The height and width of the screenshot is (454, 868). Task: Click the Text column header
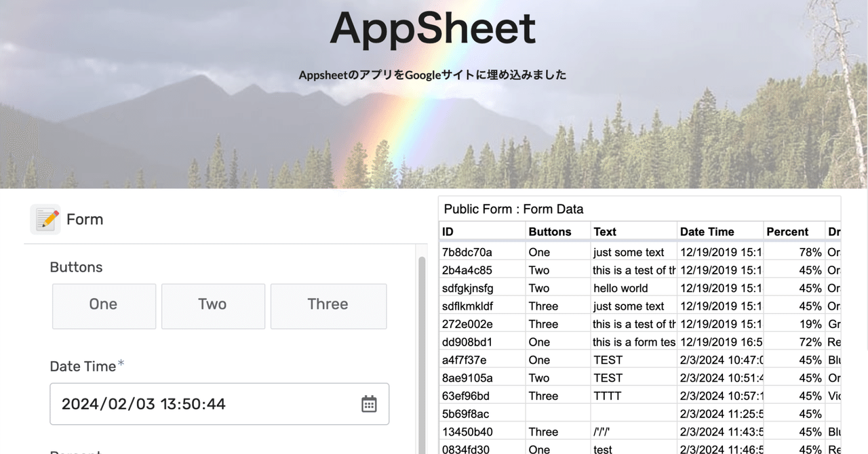(x=604, y=231)
